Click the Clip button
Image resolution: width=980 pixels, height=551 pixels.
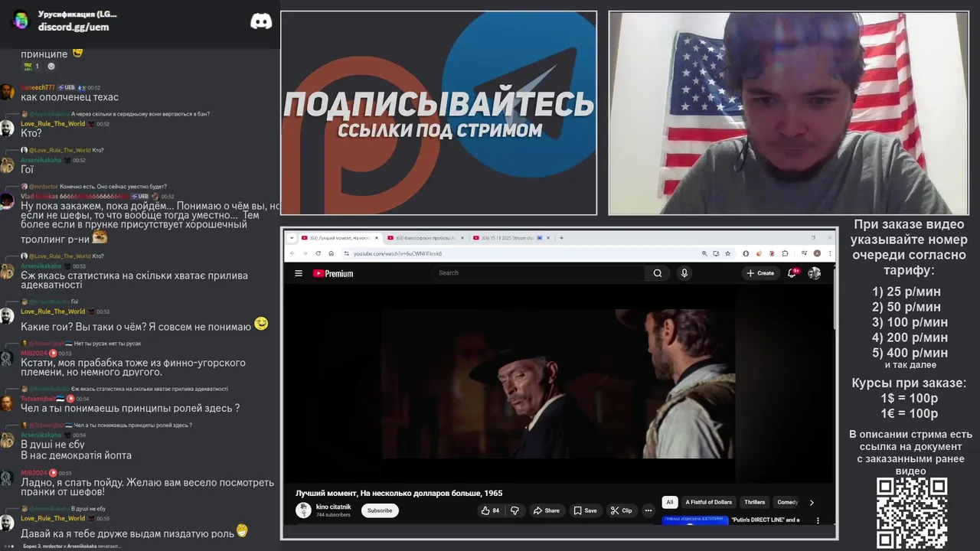coord(621,510)
